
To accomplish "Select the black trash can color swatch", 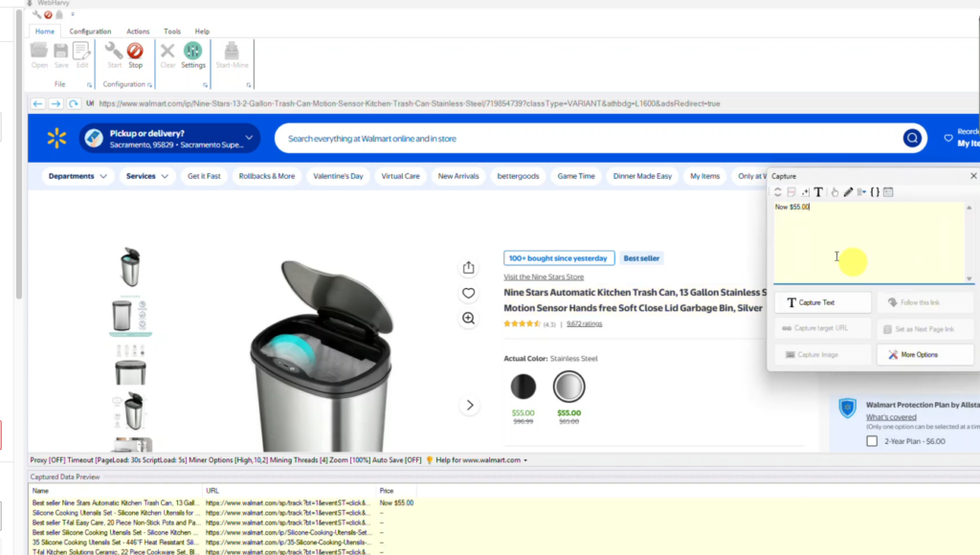I will tap(523, 387).
